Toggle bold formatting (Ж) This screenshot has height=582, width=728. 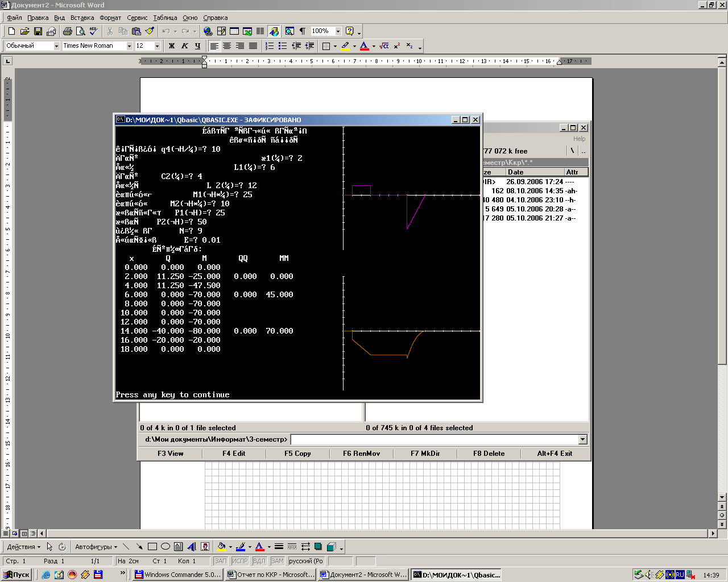click(x=172, y=46)
